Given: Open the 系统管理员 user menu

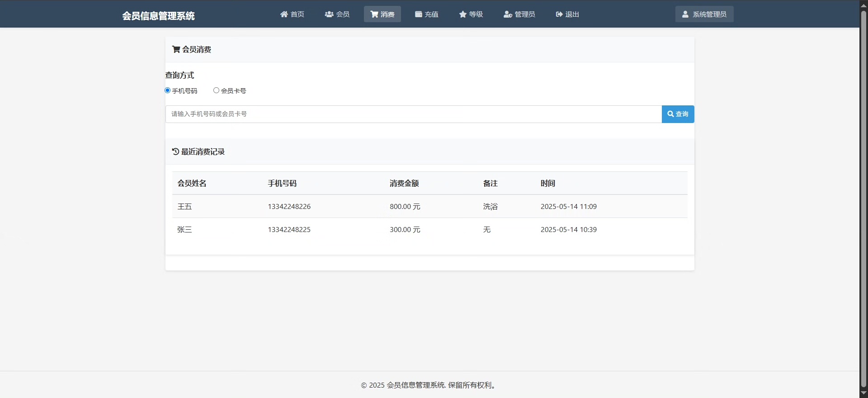Looking at the screenshot, I should (x=704, y=14).
